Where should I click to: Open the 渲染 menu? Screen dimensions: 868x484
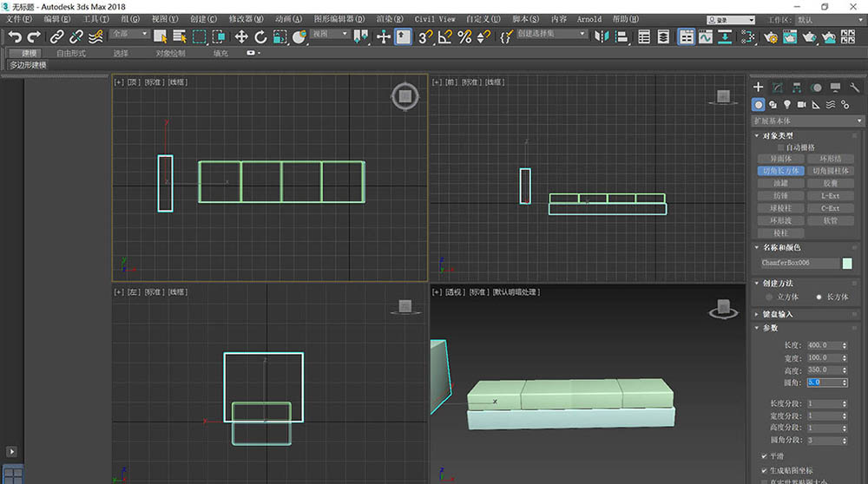click(391, 18)
